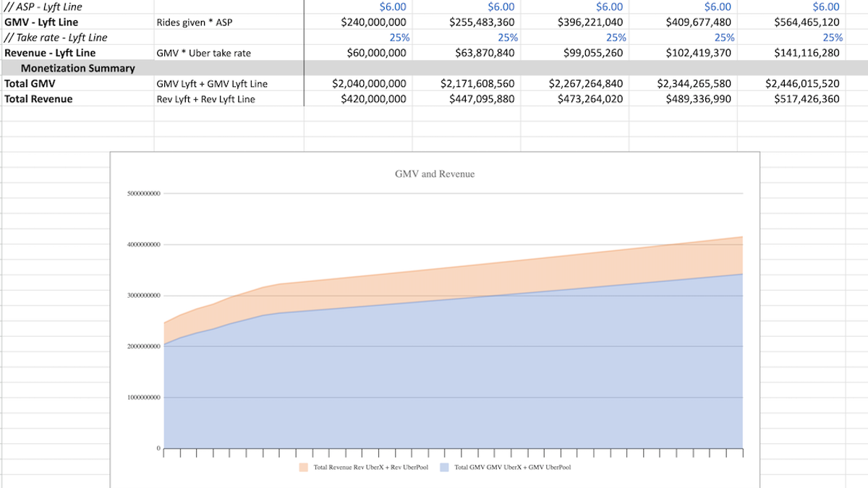
Task: Select the chart title "GMV and Revenue"
Action: [435, 174]
